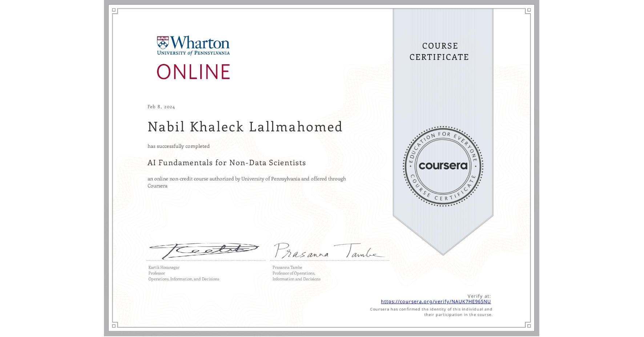Click the Penn shield crest in the logo

(163, 42)
